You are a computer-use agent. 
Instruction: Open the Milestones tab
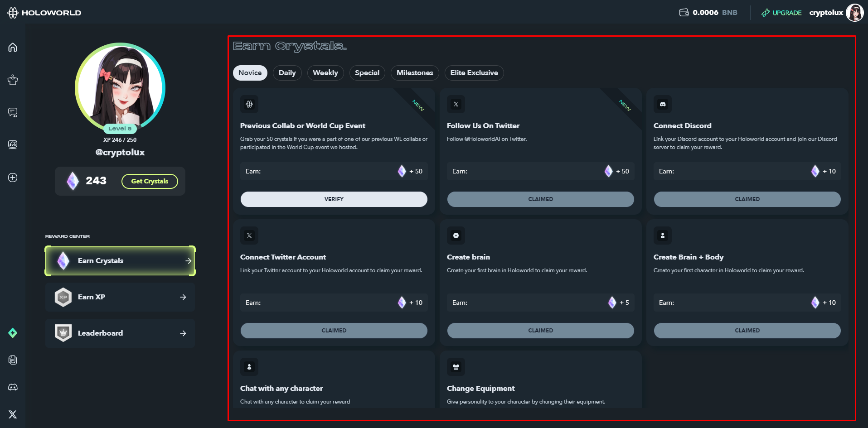415,73
